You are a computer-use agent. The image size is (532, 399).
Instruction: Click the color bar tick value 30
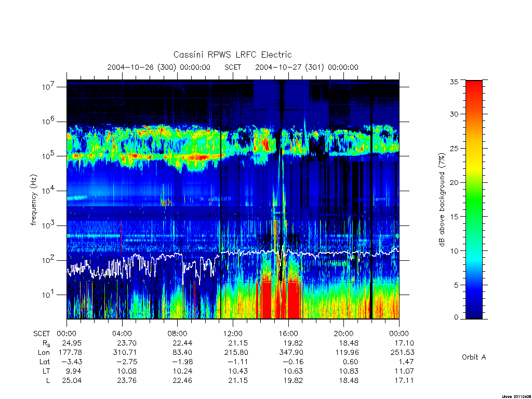[x=454, y=114]
